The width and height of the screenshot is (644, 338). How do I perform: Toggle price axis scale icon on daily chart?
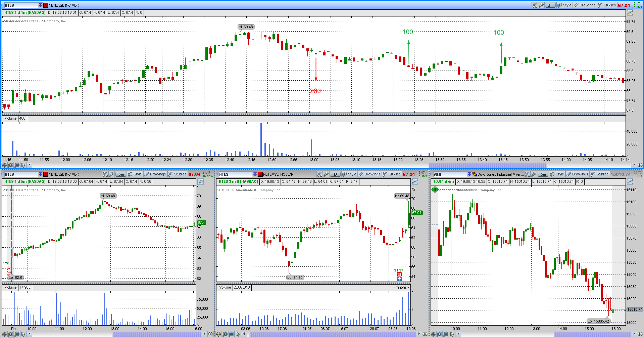click(415, 182)
